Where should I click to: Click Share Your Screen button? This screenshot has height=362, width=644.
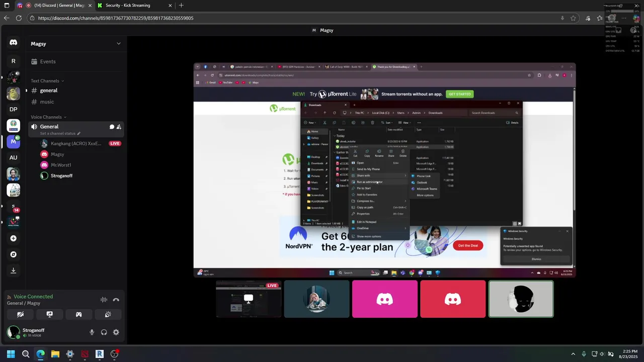point(49,314)
